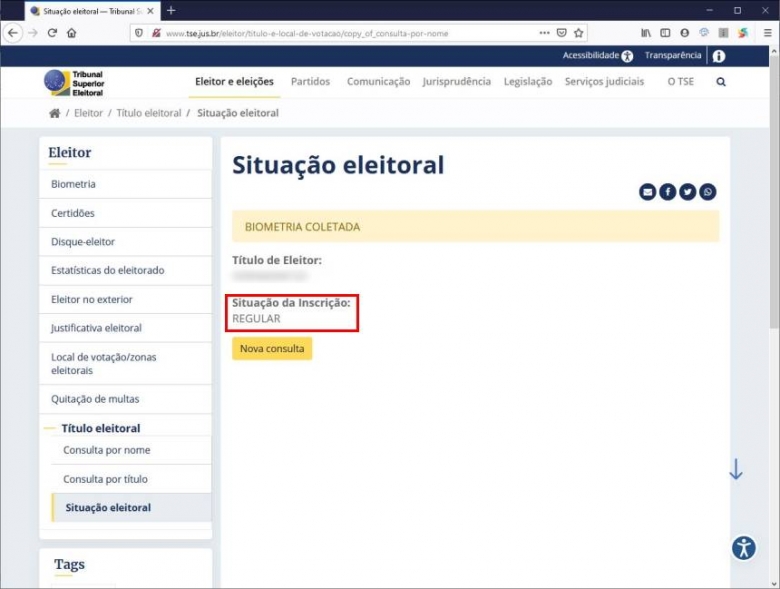Open page actions three-dots menu in address bar
The image size is (780, 589).
pyautogui.click(x=544, y=33)
